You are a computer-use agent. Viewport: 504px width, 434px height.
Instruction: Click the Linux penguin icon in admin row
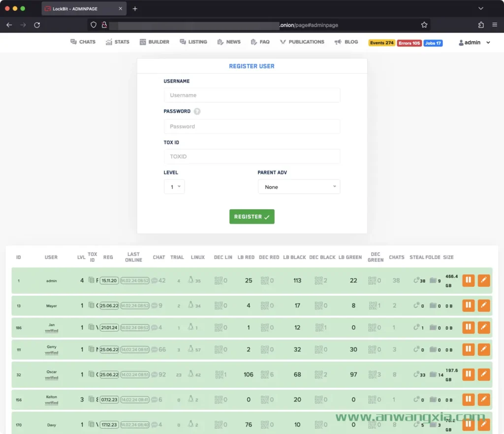click(190, 280)
